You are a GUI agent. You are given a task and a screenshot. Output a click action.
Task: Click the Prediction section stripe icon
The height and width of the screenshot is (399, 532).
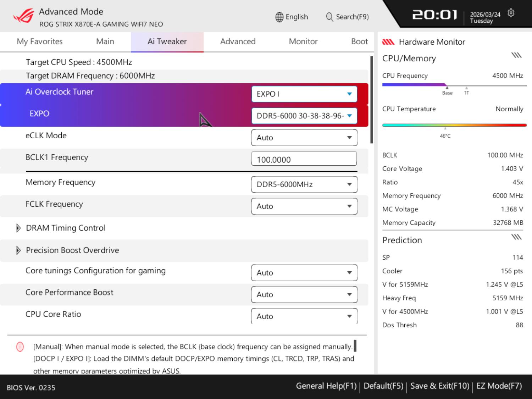click(516, 237)
